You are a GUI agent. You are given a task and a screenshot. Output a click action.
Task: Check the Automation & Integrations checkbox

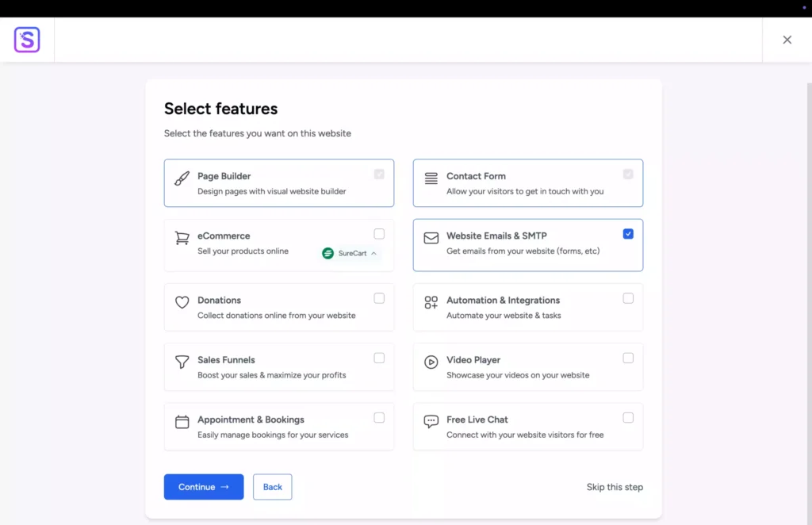(628, 298)
